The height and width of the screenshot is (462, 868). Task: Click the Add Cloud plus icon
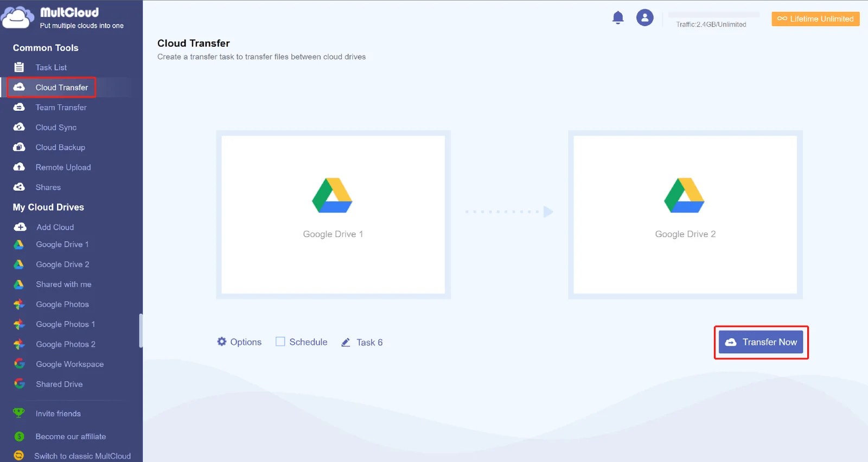pos(20,227)
